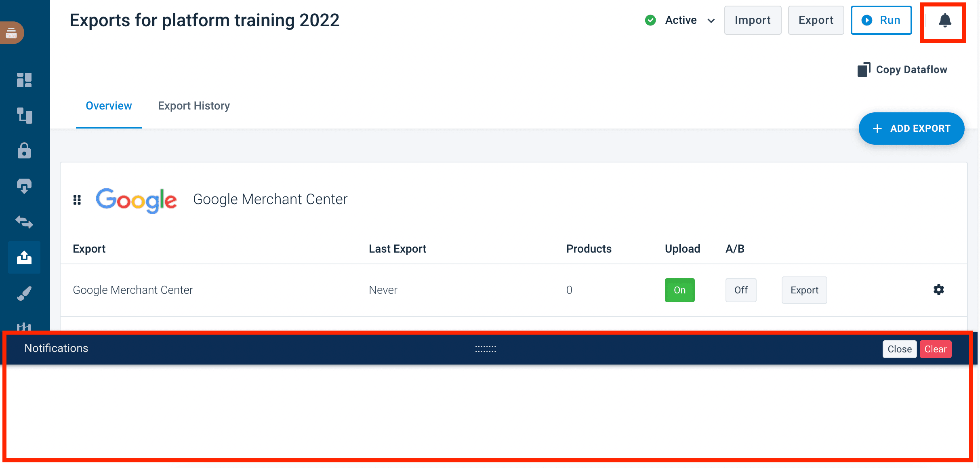This screenshot has height=468, width=980.
Task: Expand the Active status dropdown
Action: pos(711,21)
